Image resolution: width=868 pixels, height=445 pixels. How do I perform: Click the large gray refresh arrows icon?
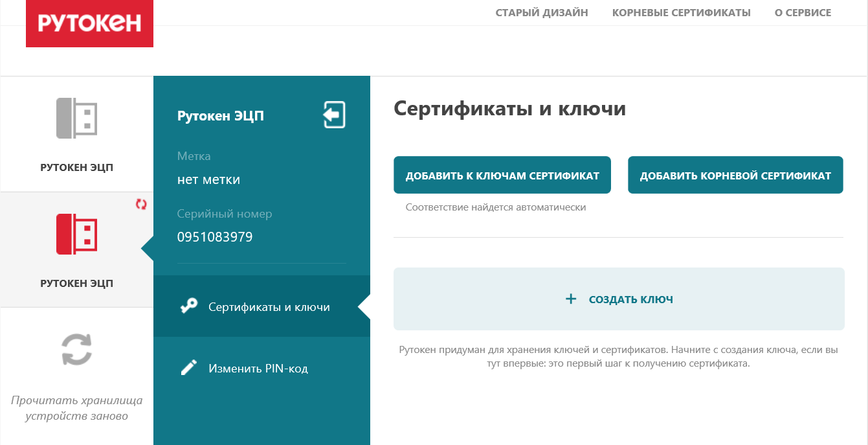click(x=76, y=350)
